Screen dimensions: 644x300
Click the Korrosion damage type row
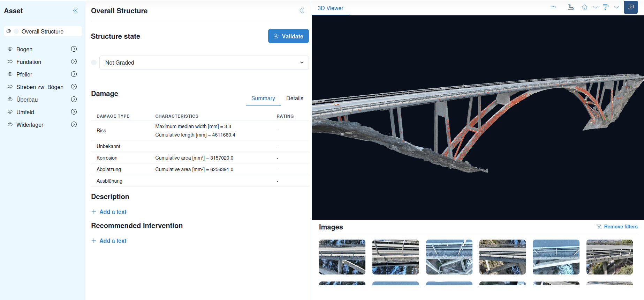click(200, 158)
